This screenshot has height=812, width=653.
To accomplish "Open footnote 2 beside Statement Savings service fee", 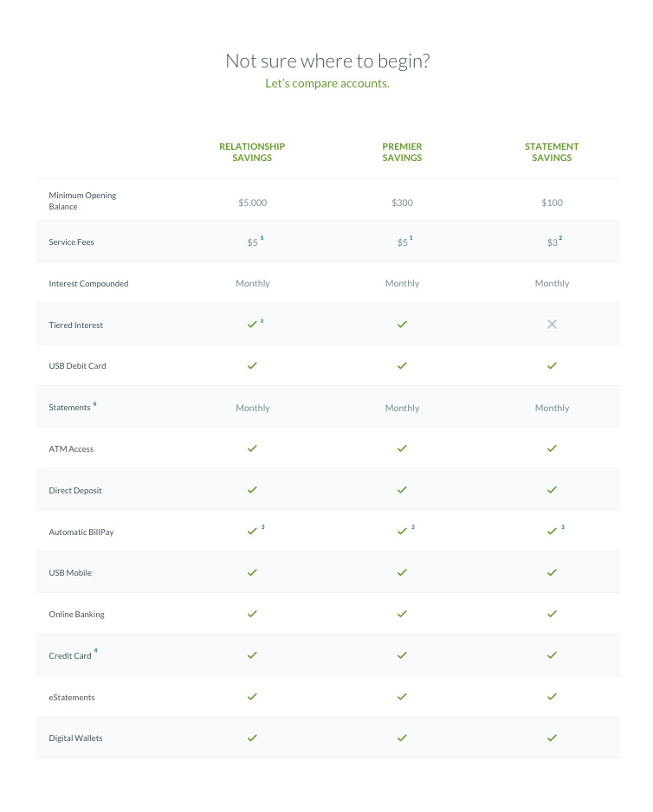I will 561,238.
